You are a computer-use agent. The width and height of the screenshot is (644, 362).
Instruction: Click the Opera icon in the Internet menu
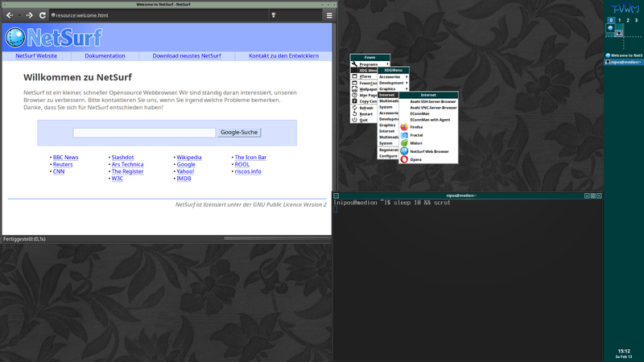(404, 159)
